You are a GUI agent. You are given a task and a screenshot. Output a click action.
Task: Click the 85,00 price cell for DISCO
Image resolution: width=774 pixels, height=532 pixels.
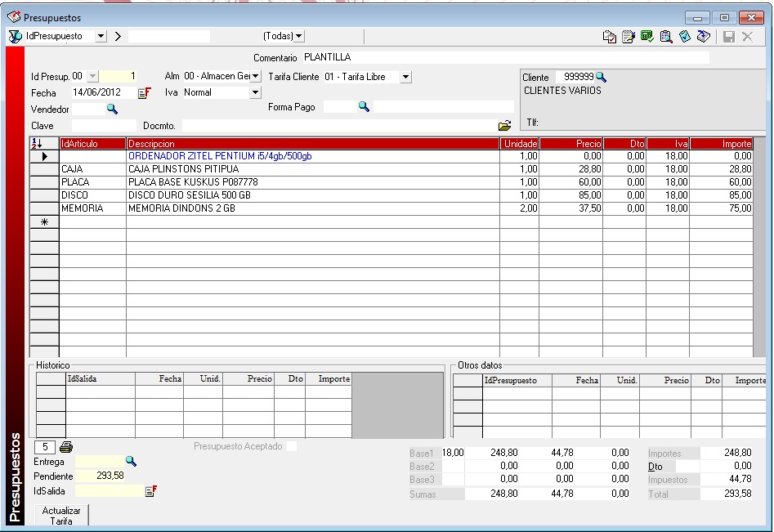570,195
